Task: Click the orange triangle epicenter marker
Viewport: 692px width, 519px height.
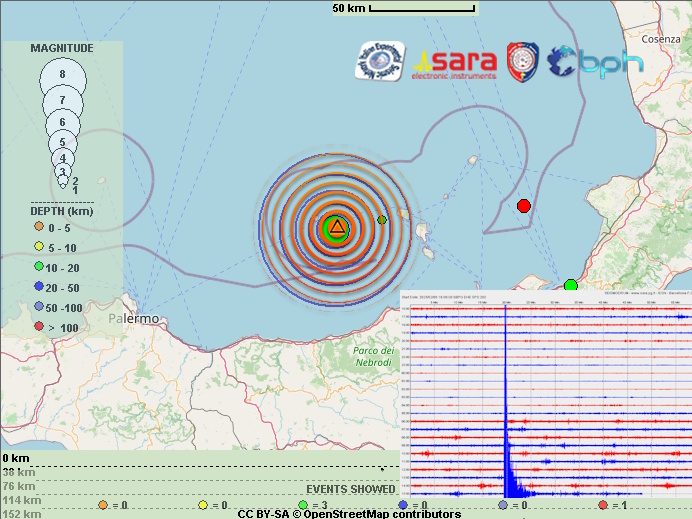Action: tap(337, 228)
